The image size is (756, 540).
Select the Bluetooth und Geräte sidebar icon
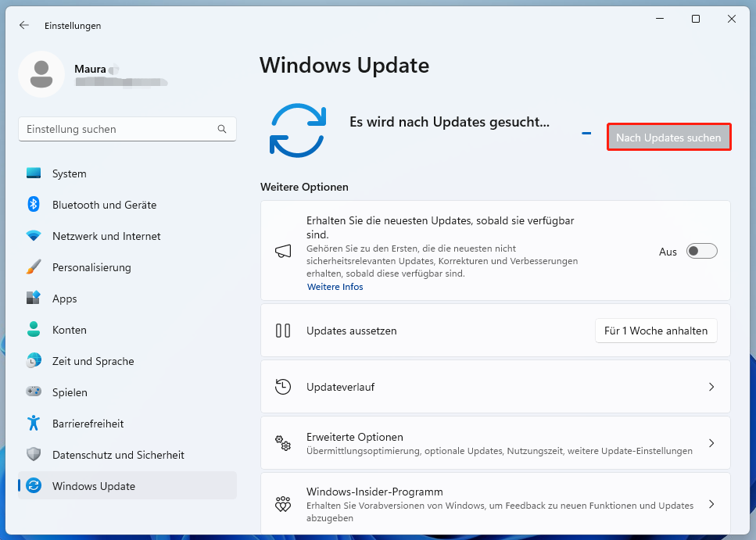pyautogui.click(x=33, y=204)
